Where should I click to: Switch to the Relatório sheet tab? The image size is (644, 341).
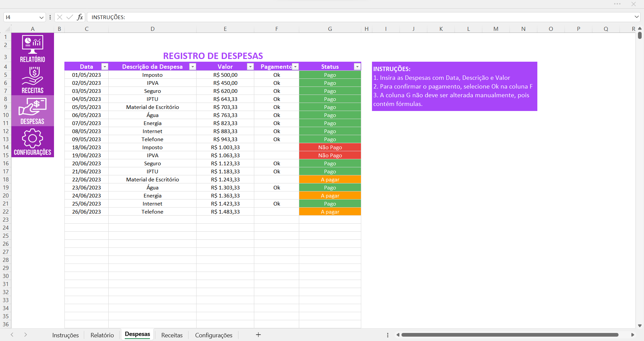(102, 335)
